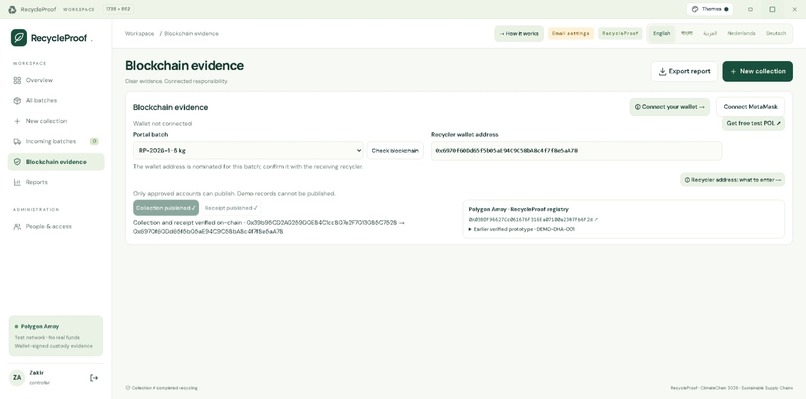Click the Incoming batches count badge
The width and height of the screenshot is (806, 399).
[94, 141]
